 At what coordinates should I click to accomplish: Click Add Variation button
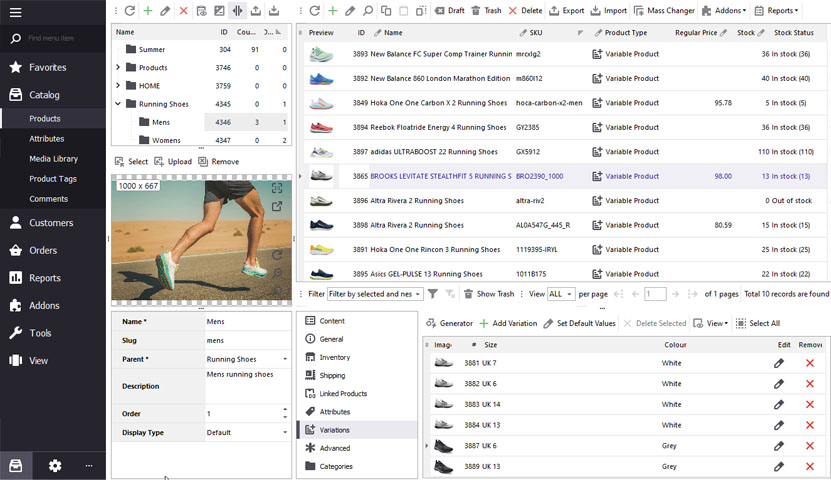[x=508, y=323]
